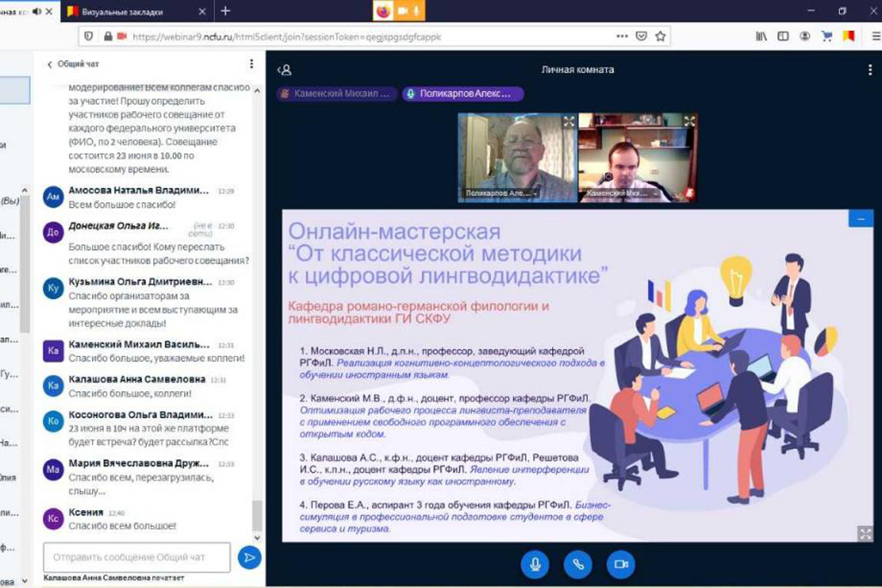This screenshot has width=882, height=588.
Task: Select Донецкая Ольга sender name
Action: click(118, 226)
